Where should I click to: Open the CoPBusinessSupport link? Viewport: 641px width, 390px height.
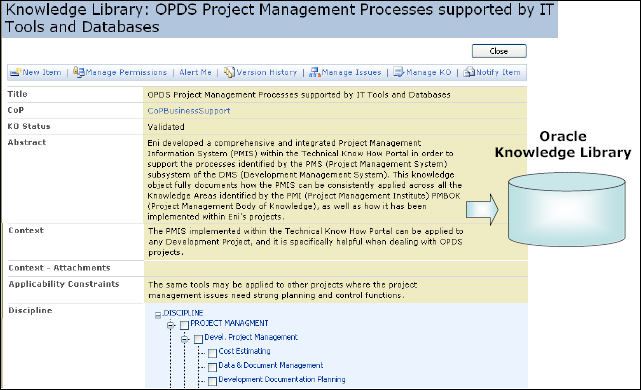click(x=189, y=111)
